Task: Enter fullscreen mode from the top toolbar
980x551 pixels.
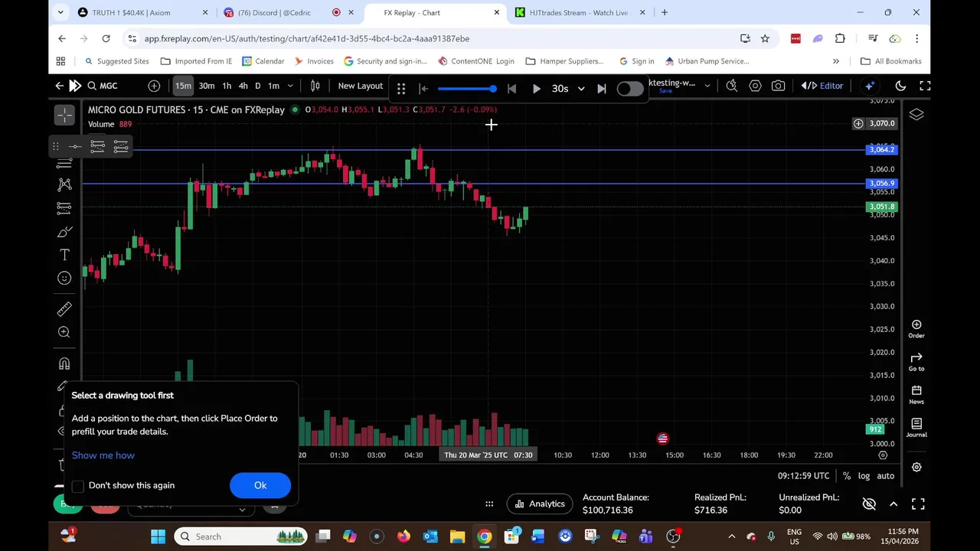Action: pyautogui.click(x=925, y=86)
